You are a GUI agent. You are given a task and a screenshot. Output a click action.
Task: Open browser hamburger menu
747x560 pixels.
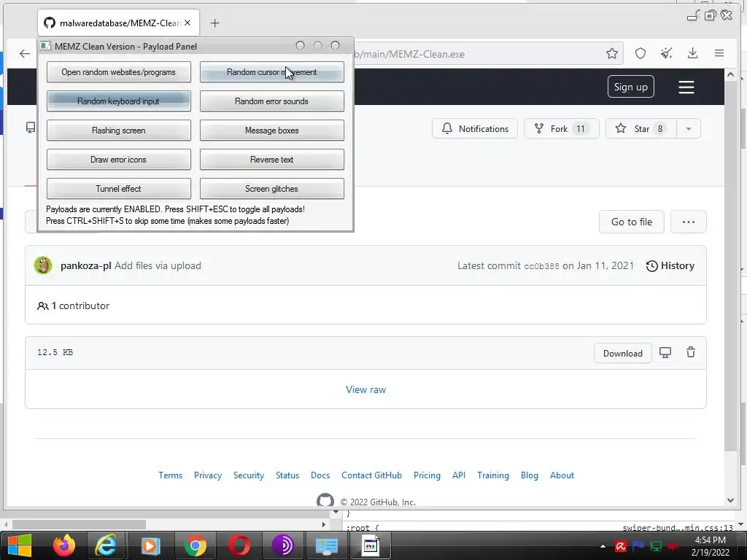[x=719, y=54]
